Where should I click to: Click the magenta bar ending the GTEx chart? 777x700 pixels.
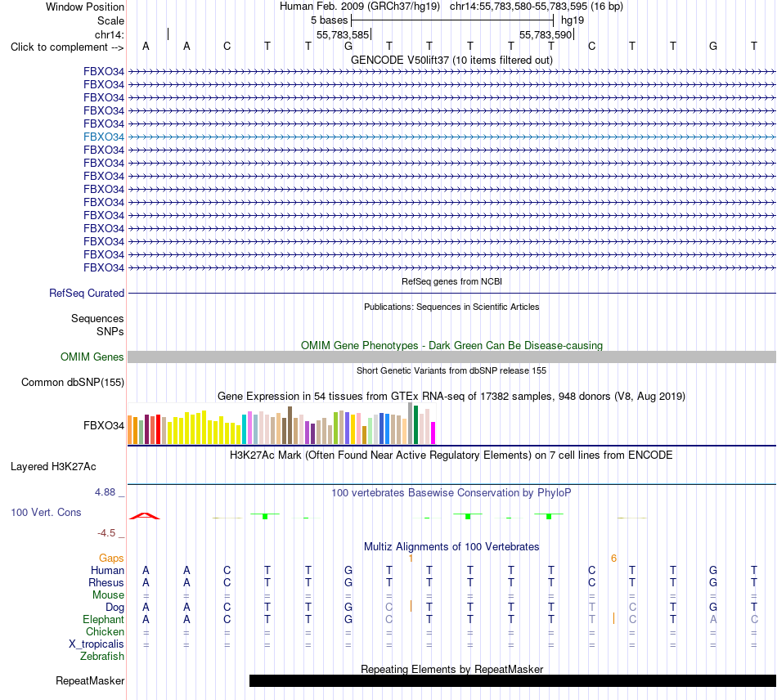point(433,433)
